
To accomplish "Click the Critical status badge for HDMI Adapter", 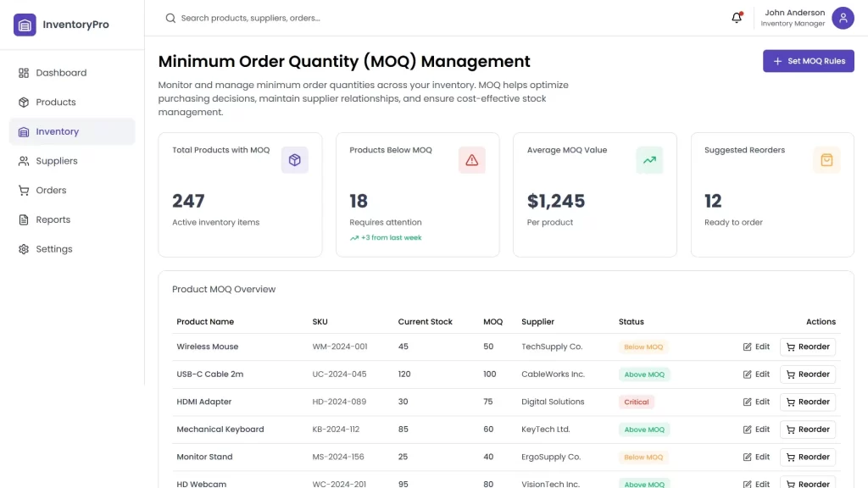I will pos(636,402).
